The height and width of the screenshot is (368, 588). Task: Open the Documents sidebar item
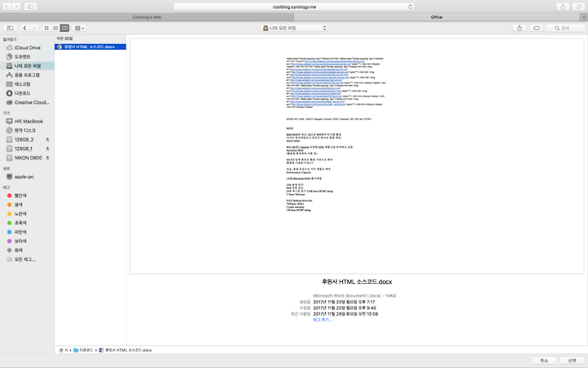[x=27, y=56]
